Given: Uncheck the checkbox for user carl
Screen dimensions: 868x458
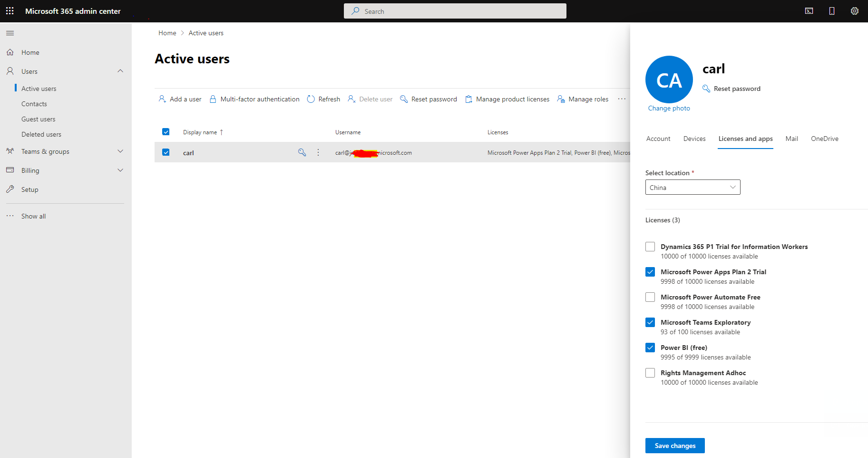Looking at the screenshot, I should 166,152.
